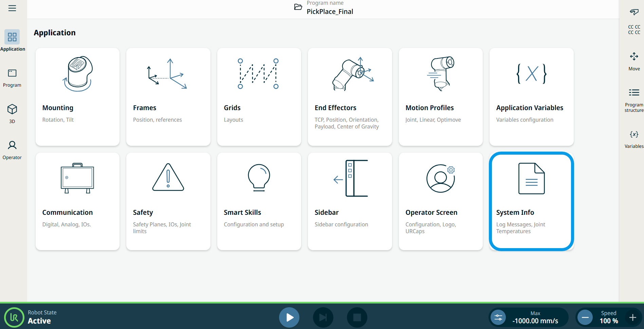Open Motion Profiles tile
The height and width of the screenshot is (329, 644).
[441, 97]
